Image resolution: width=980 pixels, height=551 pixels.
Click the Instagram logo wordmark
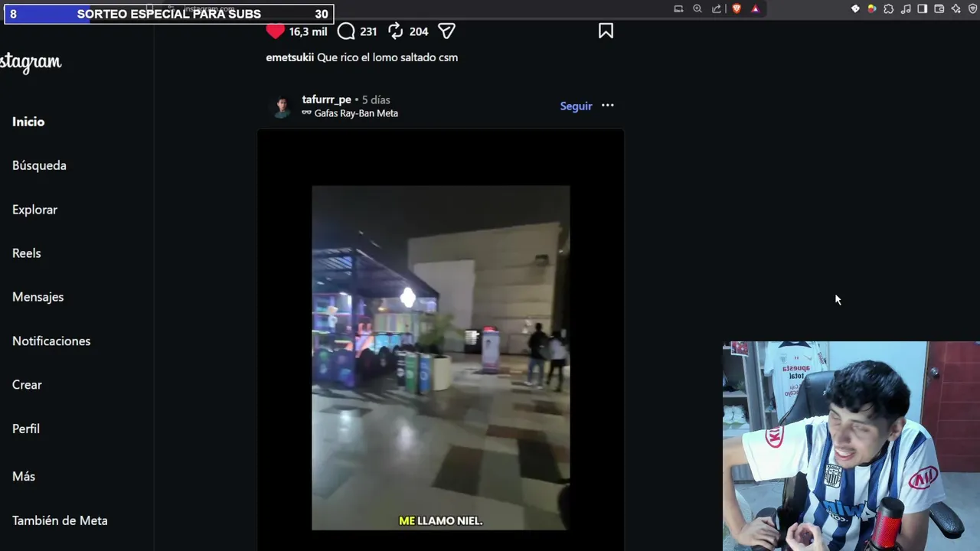(x=31, y=63)
